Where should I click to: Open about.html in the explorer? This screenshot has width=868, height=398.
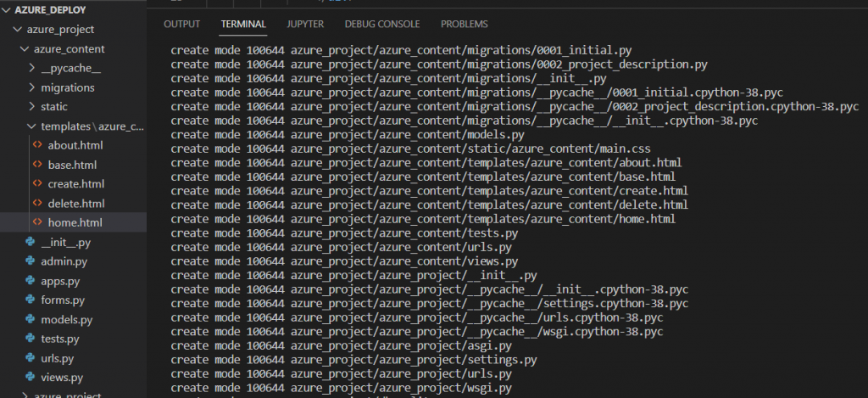(75, 145)
